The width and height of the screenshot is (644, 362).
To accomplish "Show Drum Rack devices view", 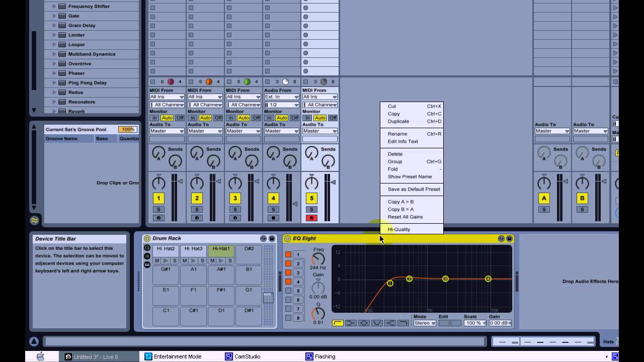I will click(x=147, y=264).
